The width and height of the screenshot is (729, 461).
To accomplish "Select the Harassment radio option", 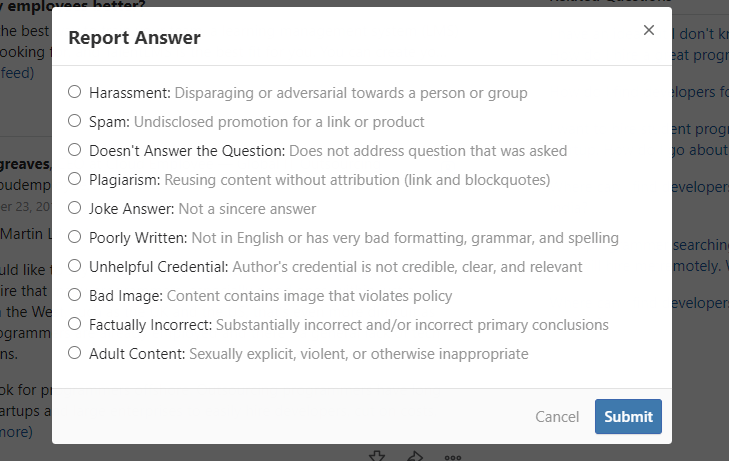I will coord(75,92).
